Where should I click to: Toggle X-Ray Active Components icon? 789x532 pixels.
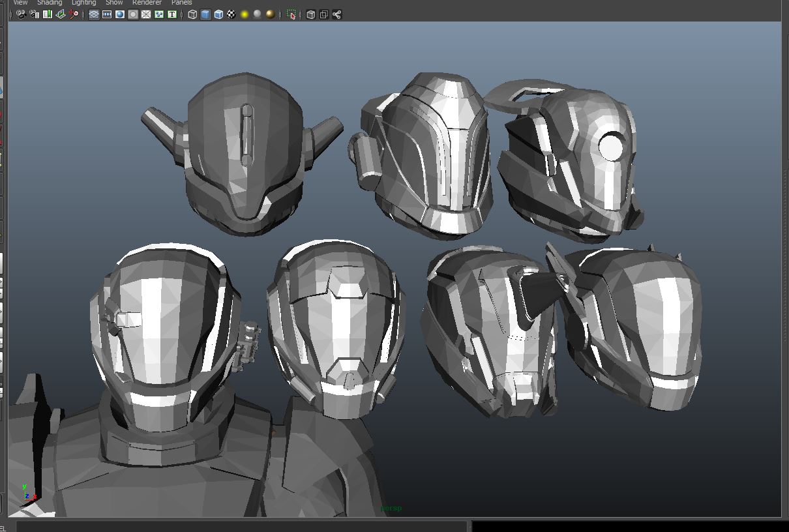tap(324, 14)
